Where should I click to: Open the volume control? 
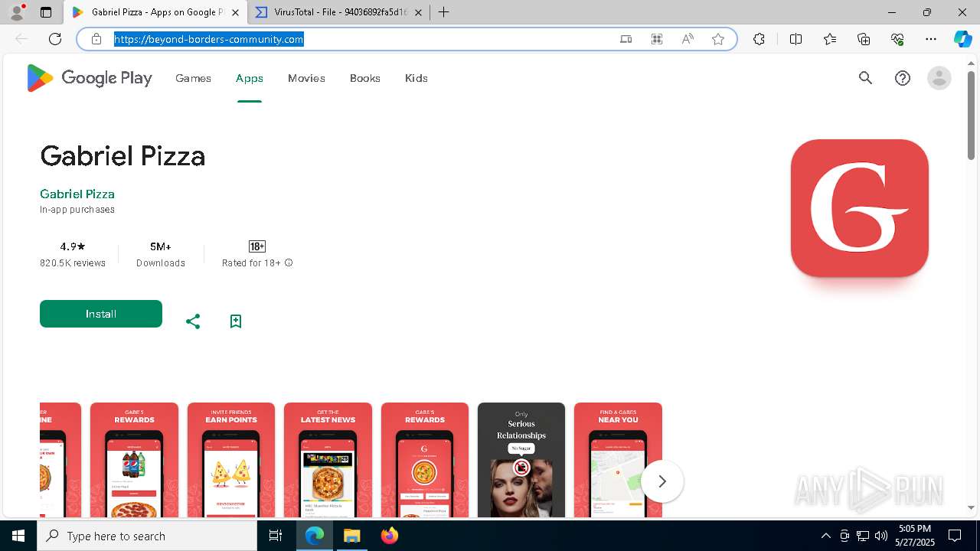pos(881,536)
